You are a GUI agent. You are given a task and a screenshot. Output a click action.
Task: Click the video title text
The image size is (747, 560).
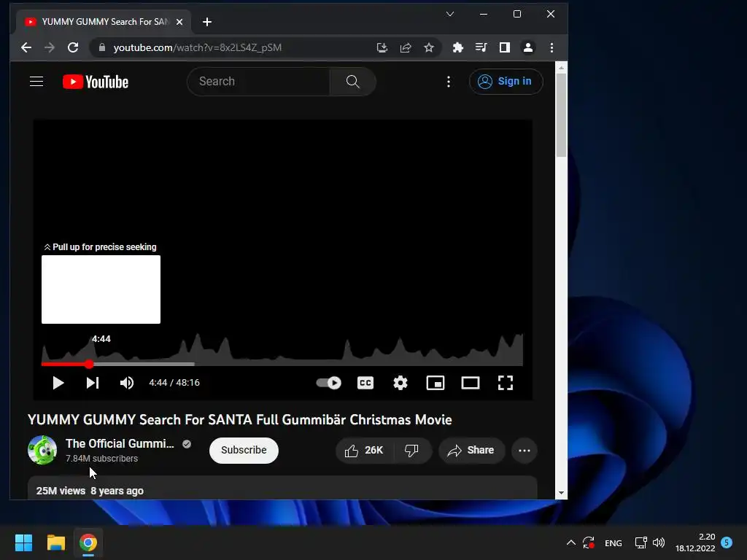(x=239, y=419)
